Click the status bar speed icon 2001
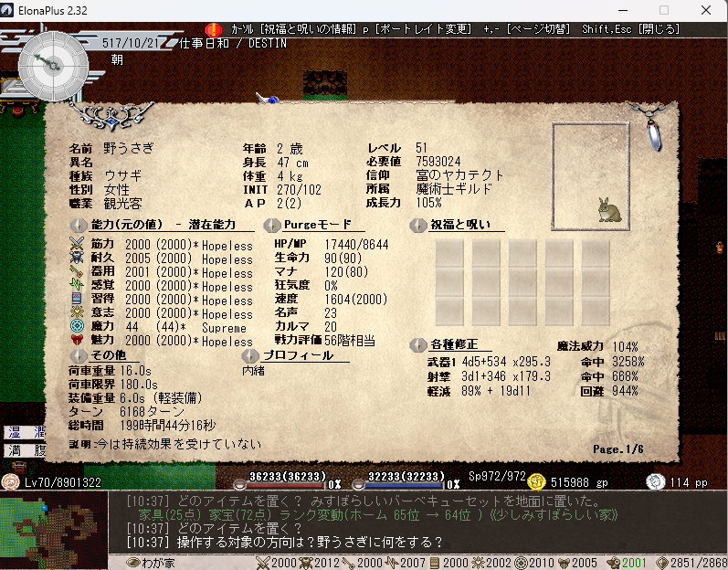728x570 pixels. [x=613, y=563]
